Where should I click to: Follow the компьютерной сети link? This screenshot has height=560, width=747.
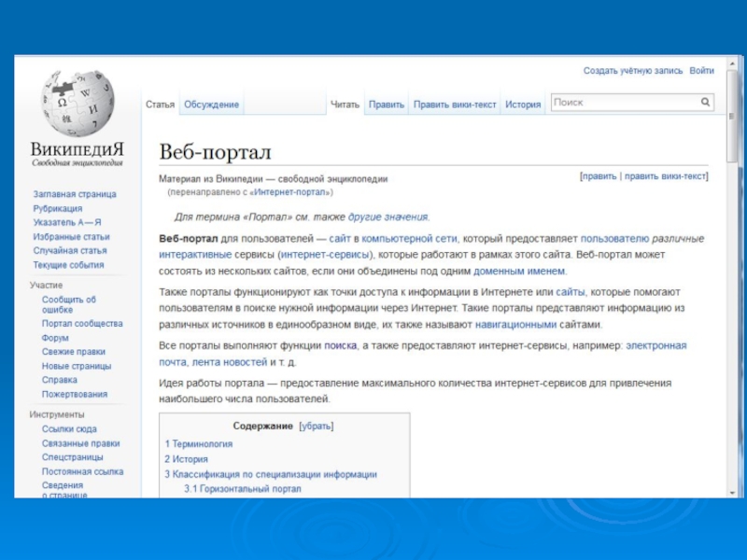[409, 239]
